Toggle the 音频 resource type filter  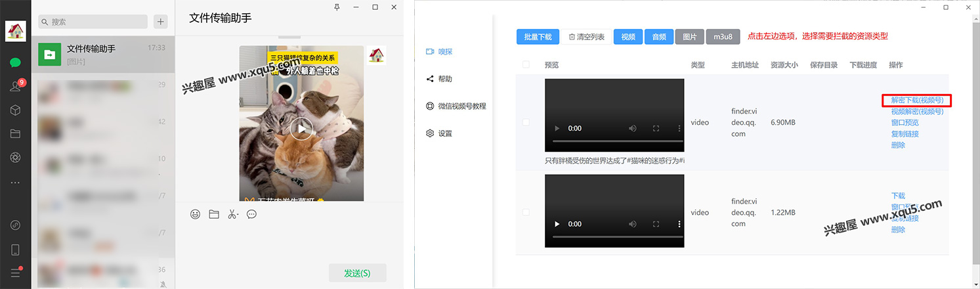658,37
